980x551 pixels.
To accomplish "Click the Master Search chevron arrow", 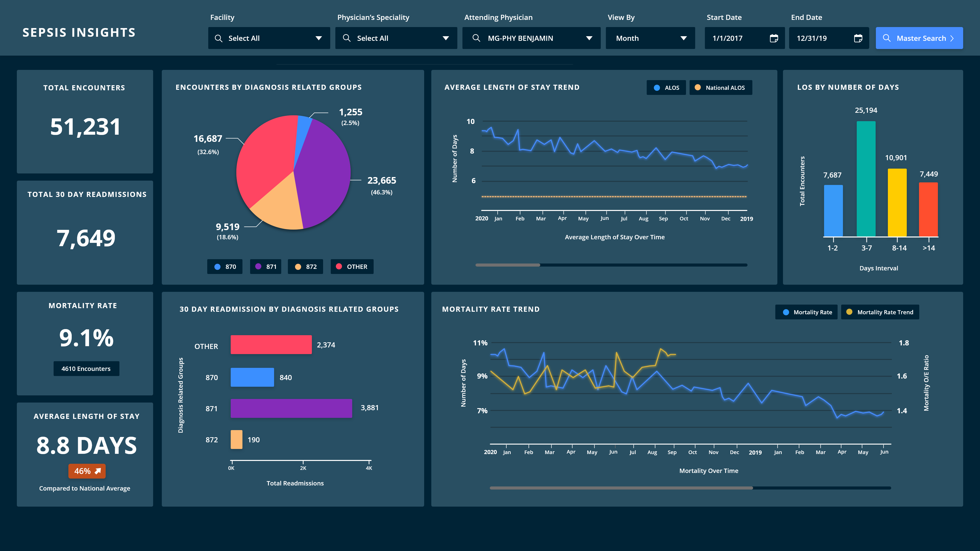I will click(x=952, y=39).
